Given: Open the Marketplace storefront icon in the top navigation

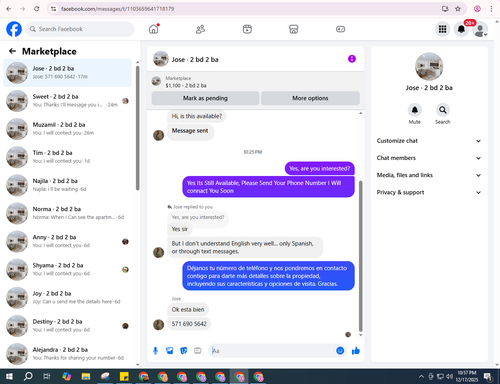Looking at the screenshot, I should (x=294, y=29).
